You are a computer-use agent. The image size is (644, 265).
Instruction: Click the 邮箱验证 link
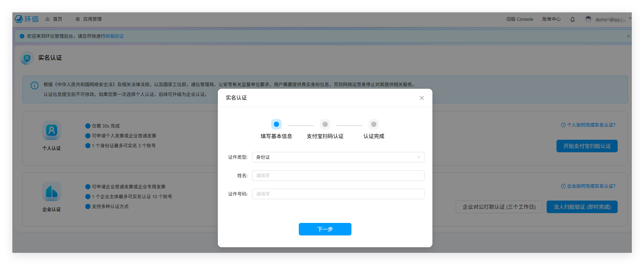click(x=115, y=36)
